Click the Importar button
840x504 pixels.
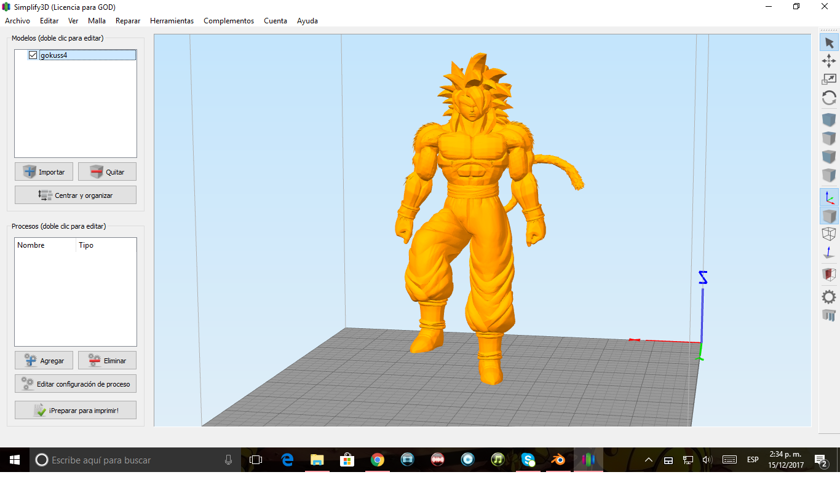[44, 171]
